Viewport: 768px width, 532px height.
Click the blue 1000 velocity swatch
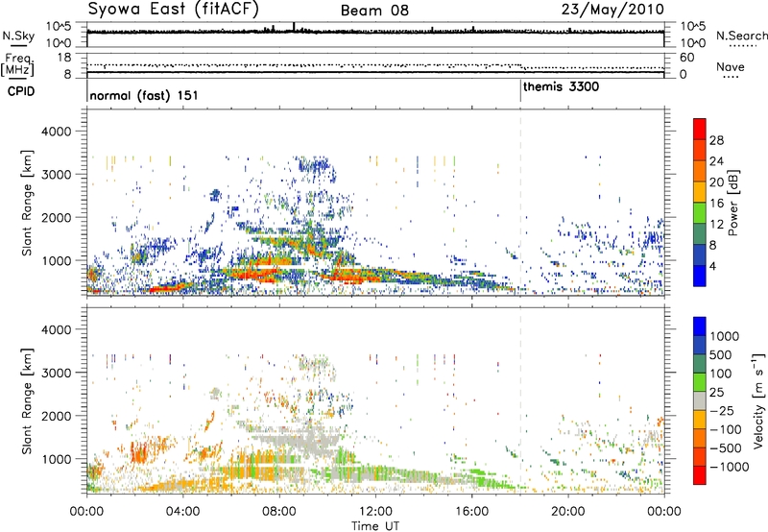click(700, 326)
